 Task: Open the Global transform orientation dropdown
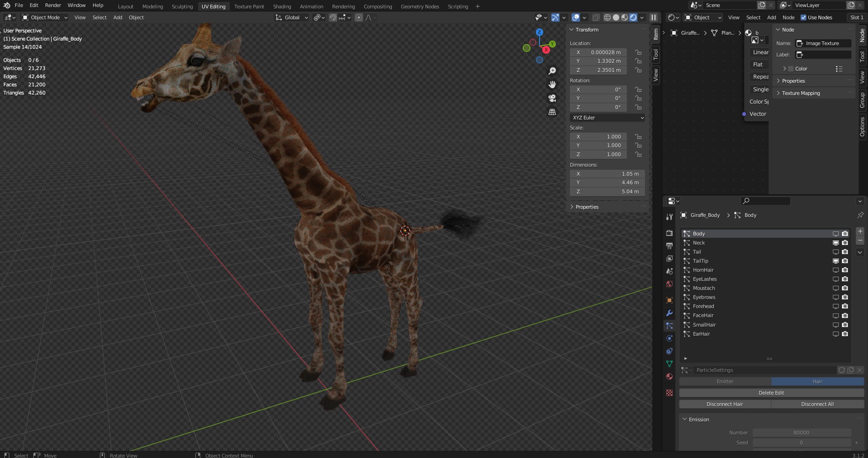(x=292, y=18)
